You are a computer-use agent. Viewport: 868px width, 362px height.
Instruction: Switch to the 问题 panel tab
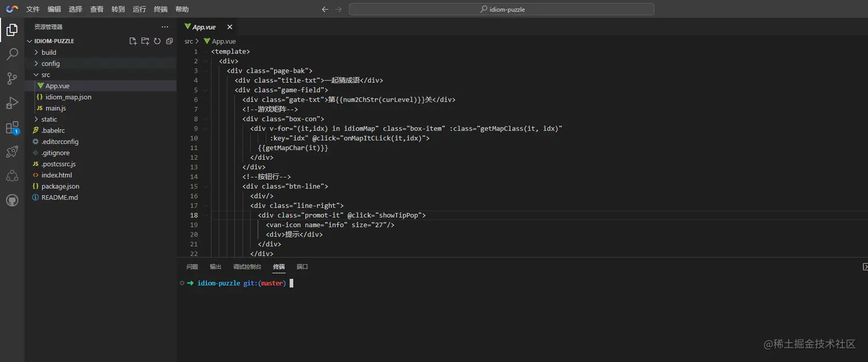pyautogui.click(x=192, y=267)
